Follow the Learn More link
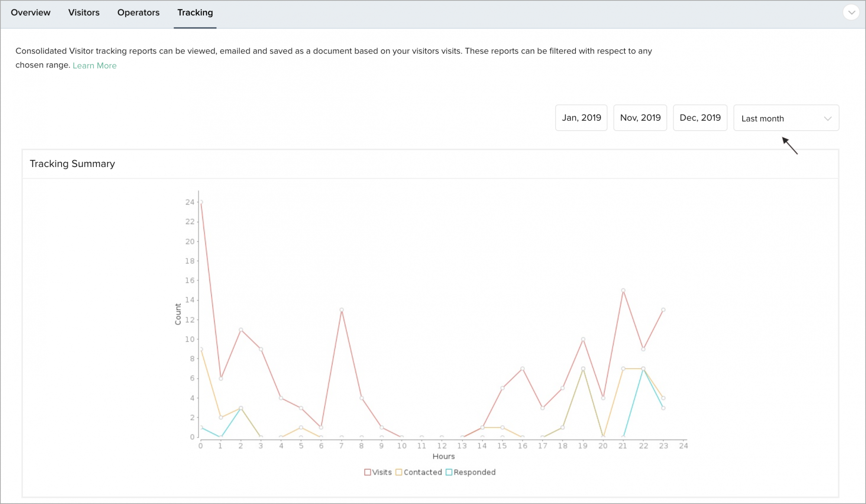 tap(94, 66)
